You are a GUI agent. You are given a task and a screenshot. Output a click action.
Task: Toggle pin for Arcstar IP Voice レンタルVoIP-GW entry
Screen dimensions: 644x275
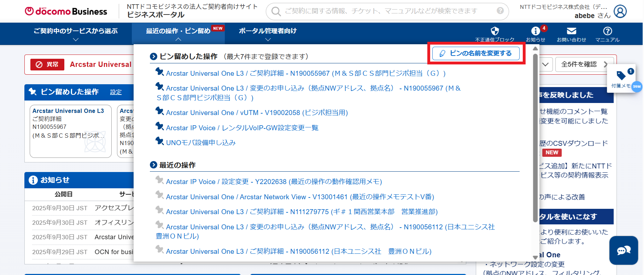(159, 126)
